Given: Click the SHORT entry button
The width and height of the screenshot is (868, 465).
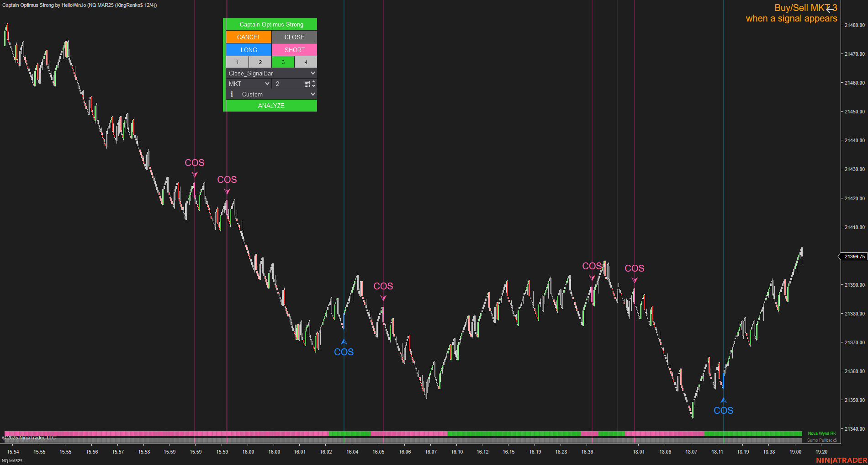Looking at the screenshot, I should pyautogui.click(x=294, y=50).
